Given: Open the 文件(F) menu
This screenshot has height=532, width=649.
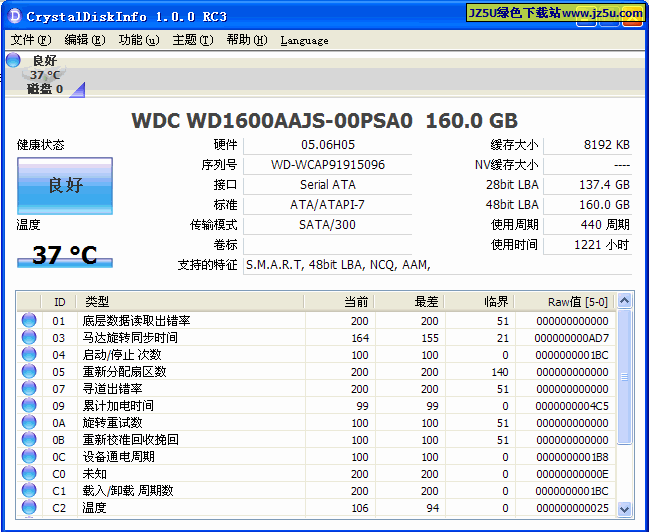Looking at the screenshot, I should click(x=31, y=40).
